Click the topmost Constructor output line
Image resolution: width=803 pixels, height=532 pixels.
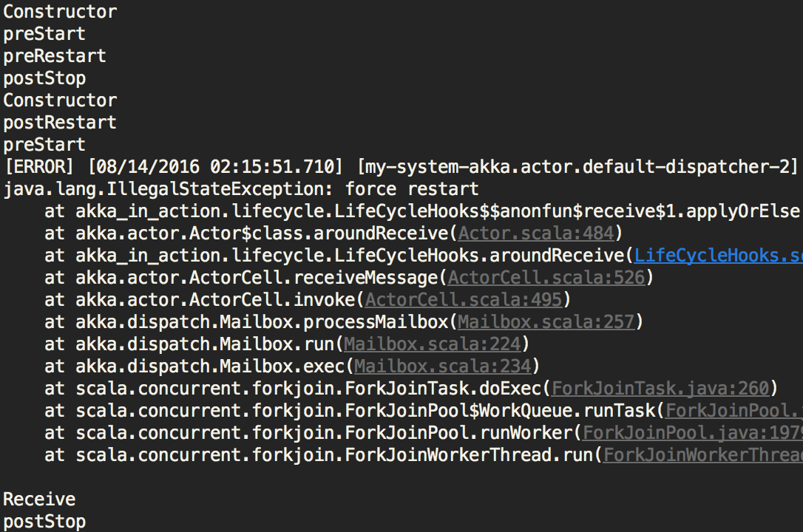tap(60, 12)
